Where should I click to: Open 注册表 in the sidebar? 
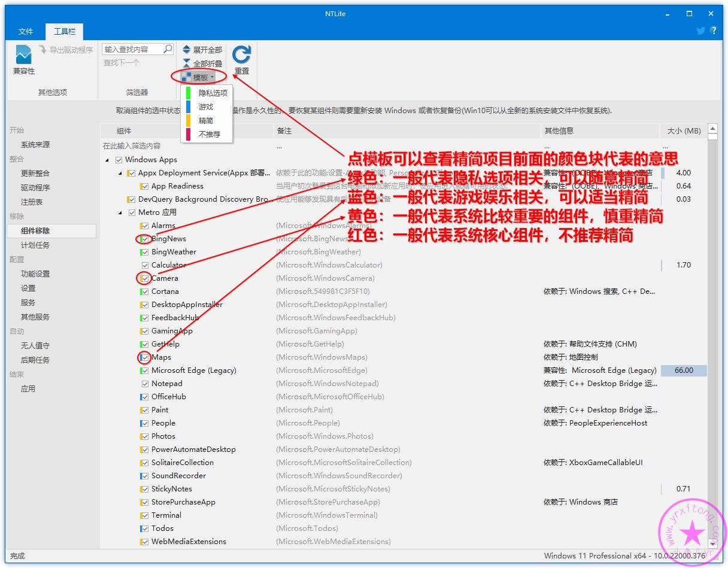pyautogui.click(x=32, y=202)
